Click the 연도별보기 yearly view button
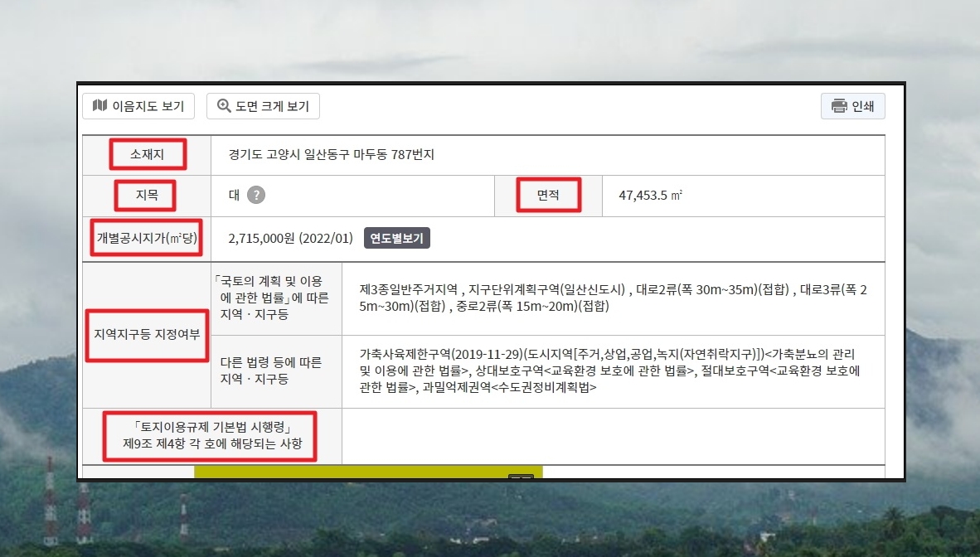Viewport: 980px width, 557px height. coord(397,238)
